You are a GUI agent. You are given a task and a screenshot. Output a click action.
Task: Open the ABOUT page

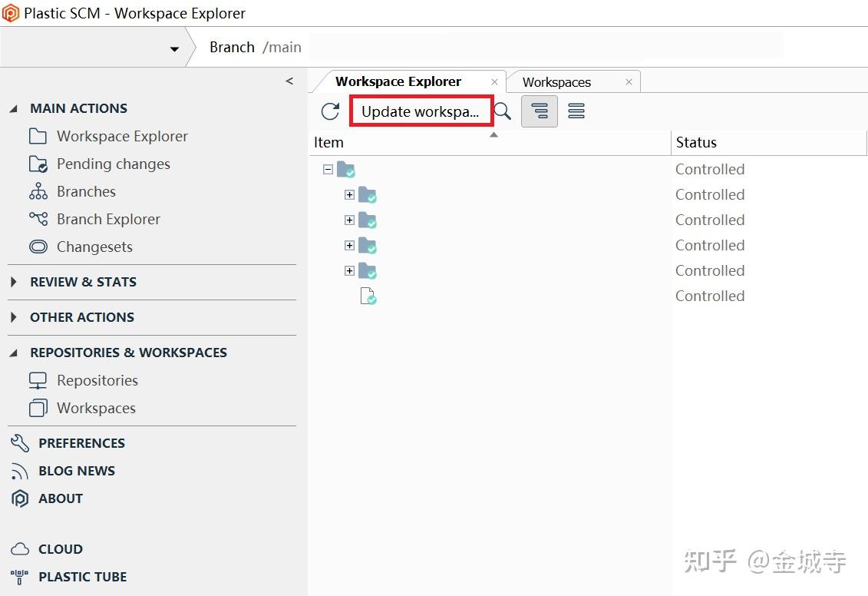click(x=61, y=498)
